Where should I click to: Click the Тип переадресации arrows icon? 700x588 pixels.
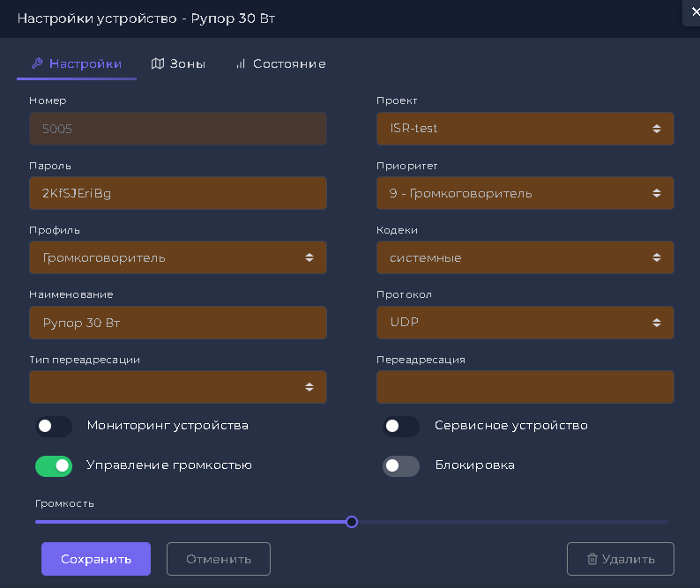309,387
